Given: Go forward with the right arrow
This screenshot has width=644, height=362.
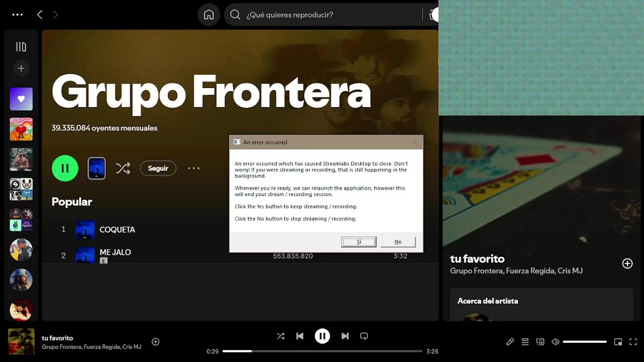Looking at the screenshot, I should pyautogui.click(x=55, y=15).
